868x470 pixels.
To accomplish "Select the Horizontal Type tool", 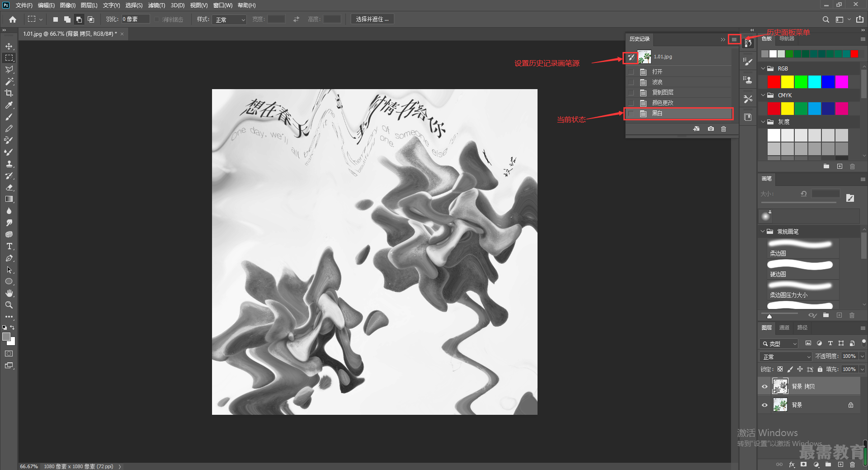I will pyautogui.click(x=9, y=246).
